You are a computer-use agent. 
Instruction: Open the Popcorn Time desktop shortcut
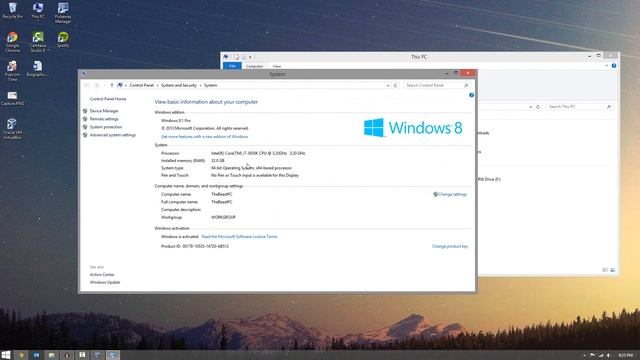click(12, 70)
